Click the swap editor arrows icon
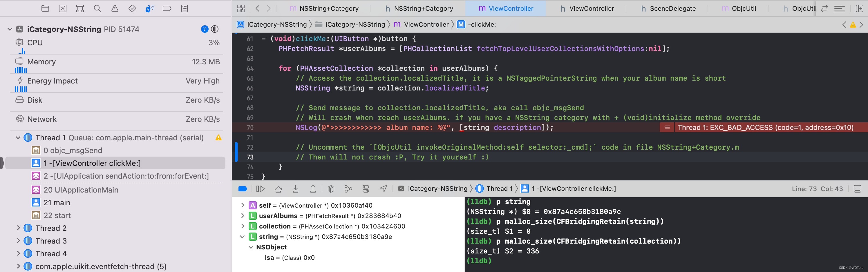The height and width of the screenshot is (272, 868). point(824,8)
